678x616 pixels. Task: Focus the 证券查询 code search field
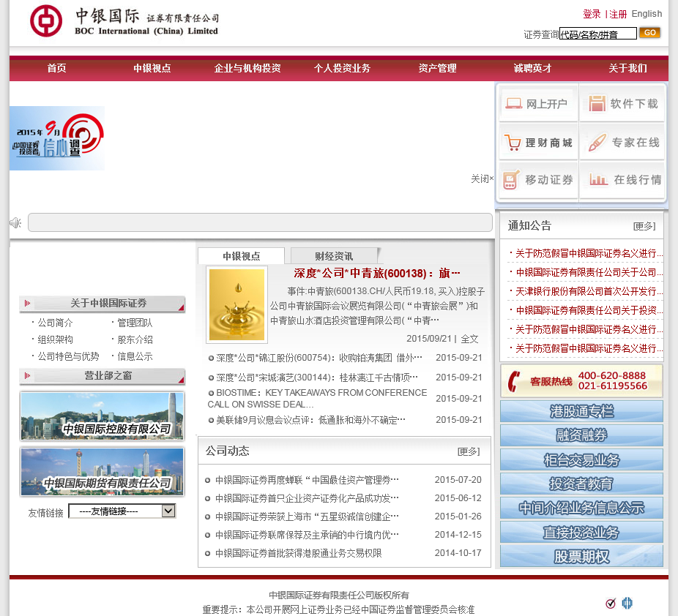(x=598, y=34)
